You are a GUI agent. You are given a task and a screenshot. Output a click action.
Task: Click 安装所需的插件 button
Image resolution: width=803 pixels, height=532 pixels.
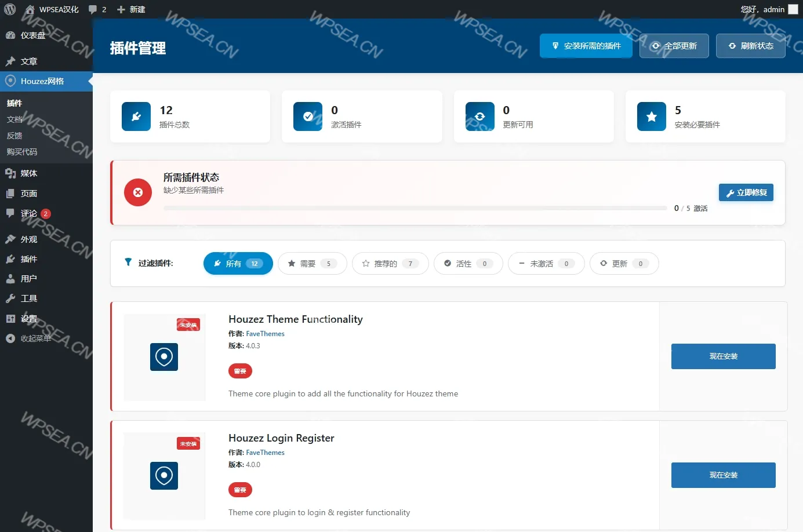click(586, 46)
